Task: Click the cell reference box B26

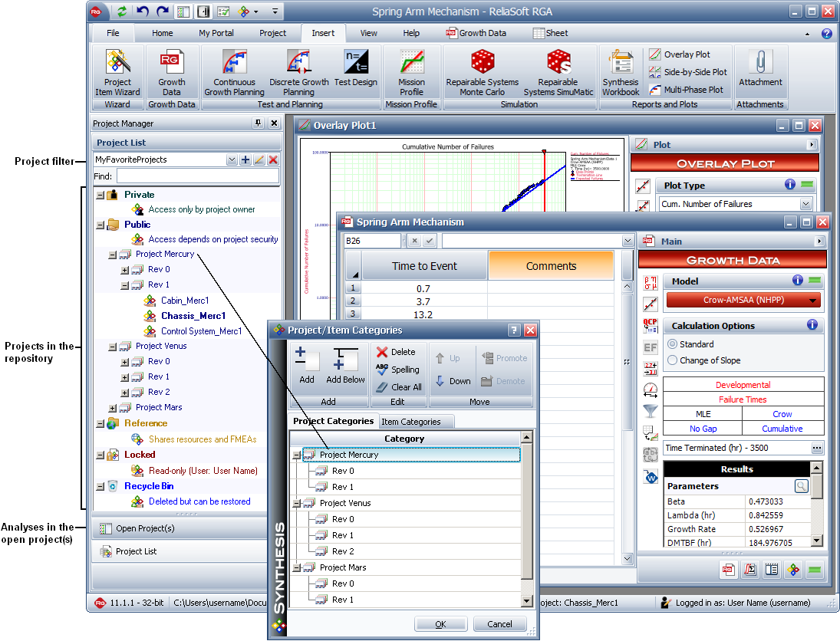Action: coord(372,241)
